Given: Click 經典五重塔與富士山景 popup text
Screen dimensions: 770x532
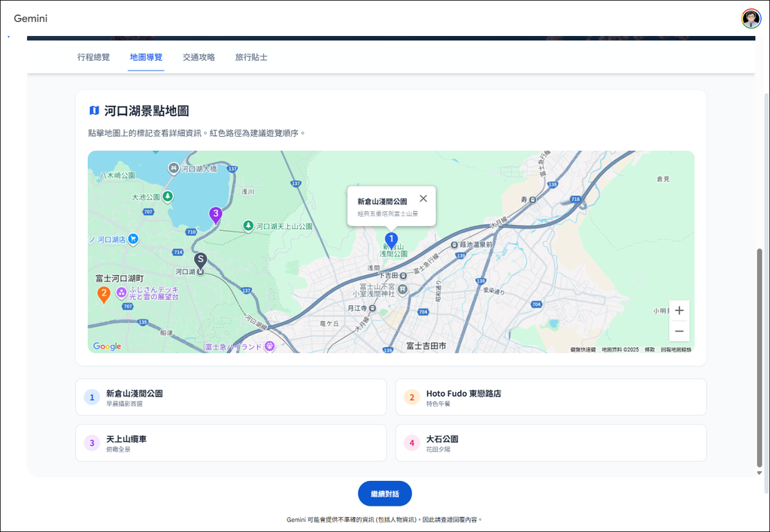Looking at the screenshot, I should tap(388, 214).
